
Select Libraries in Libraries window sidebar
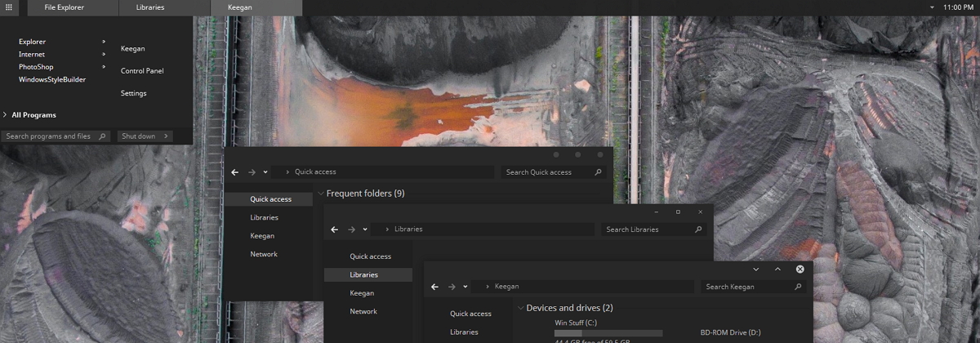368,274
